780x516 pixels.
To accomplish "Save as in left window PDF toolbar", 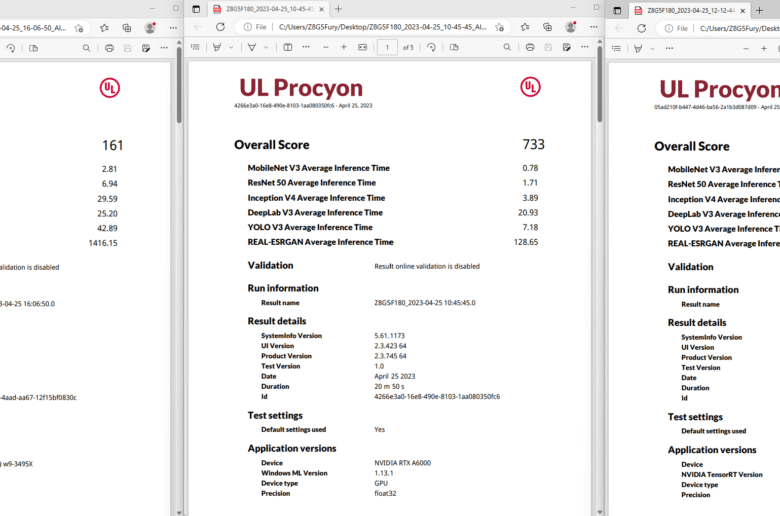I will (146, 48).
